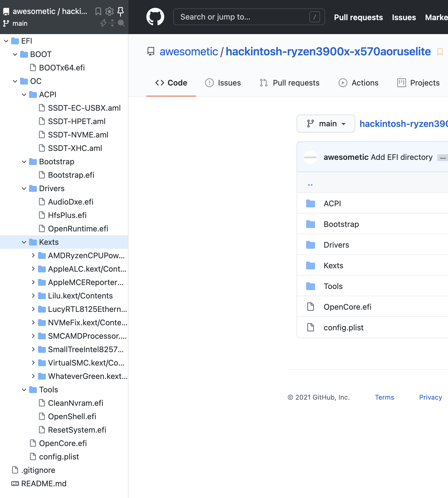The width and height of the screenshot is (448, 498).
Task: Collapse all tree folders icon
Action: click(x=112, y=23)
